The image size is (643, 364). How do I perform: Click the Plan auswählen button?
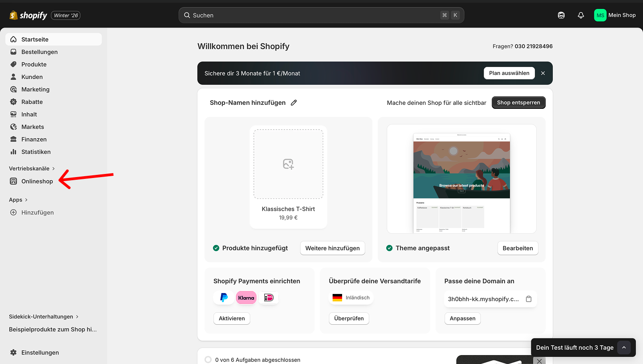tap(509, 73)
